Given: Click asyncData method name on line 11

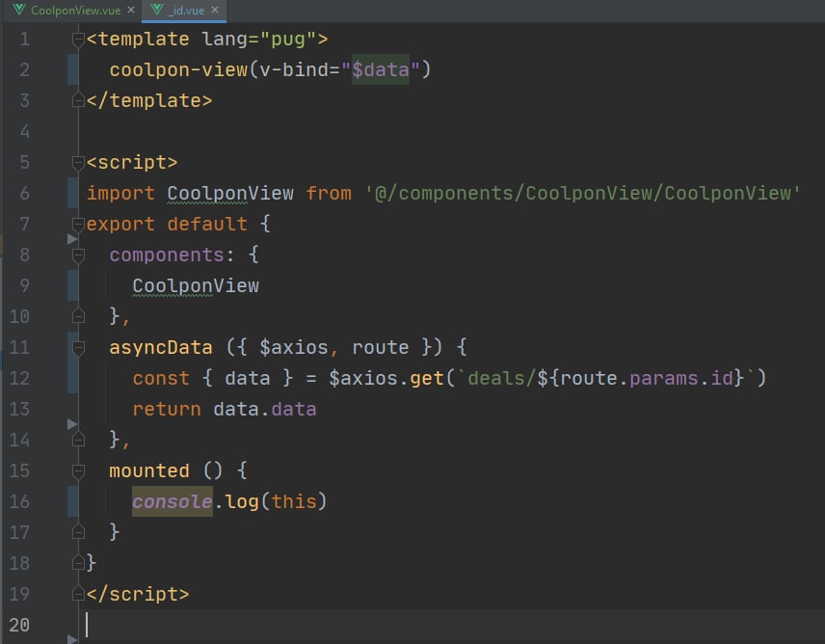Looking at the screenshot, I should pos(161,347).
